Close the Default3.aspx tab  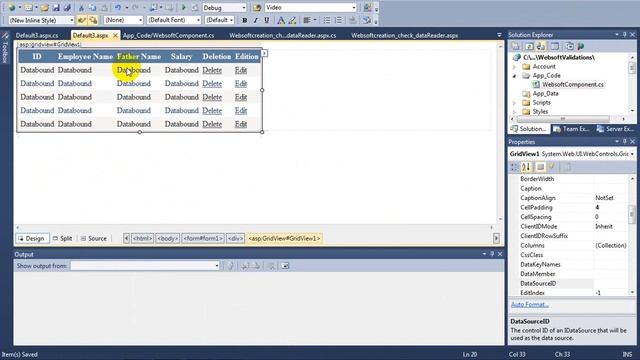tap(115, 36)
